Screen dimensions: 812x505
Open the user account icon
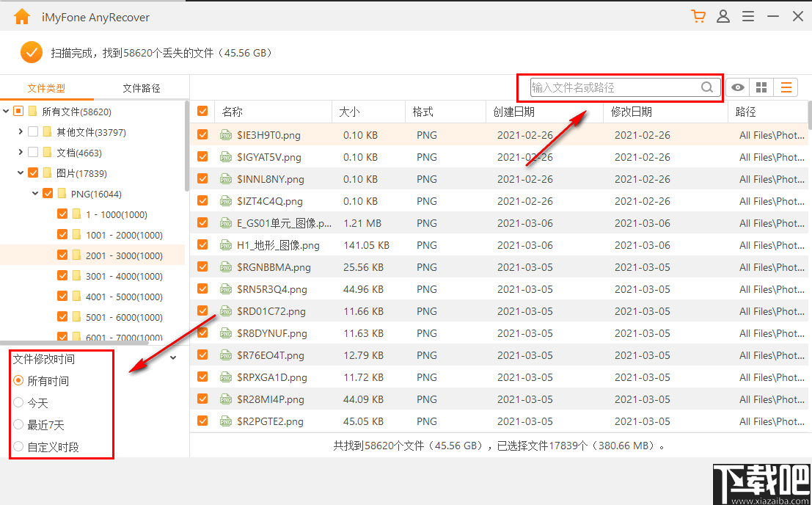click(723, 15)
